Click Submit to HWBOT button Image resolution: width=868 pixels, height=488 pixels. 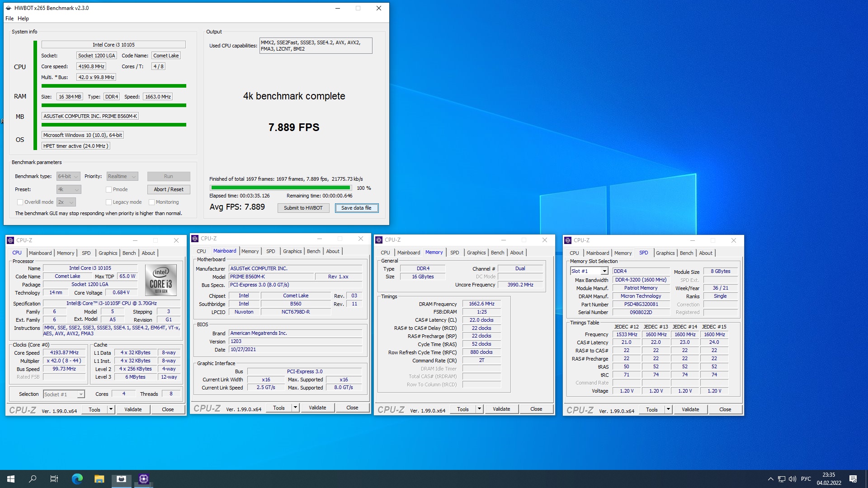pos(303,208)
